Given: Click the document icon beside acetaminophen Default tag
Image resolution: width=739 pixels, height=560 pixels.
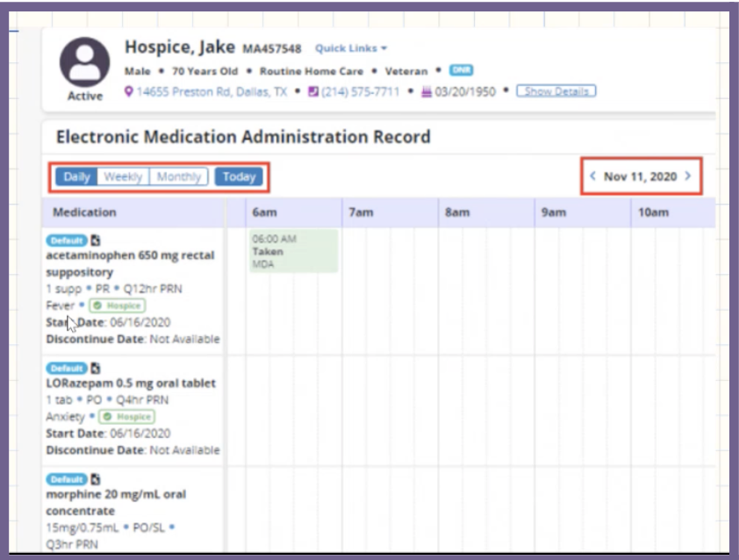Looking at the screenshot, I should point(96,241).
